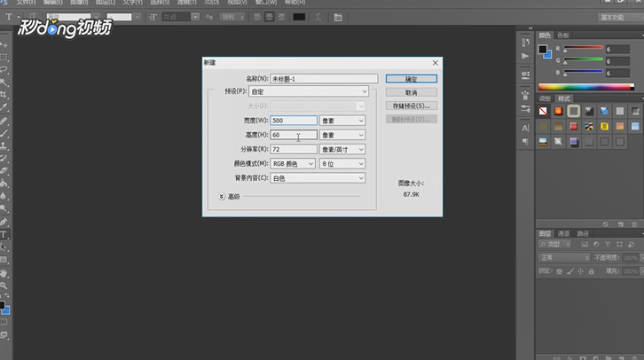The height and width of the screenshot is (360, 644).
Task: Toggle lock position icon
Action: click(580, 271)
